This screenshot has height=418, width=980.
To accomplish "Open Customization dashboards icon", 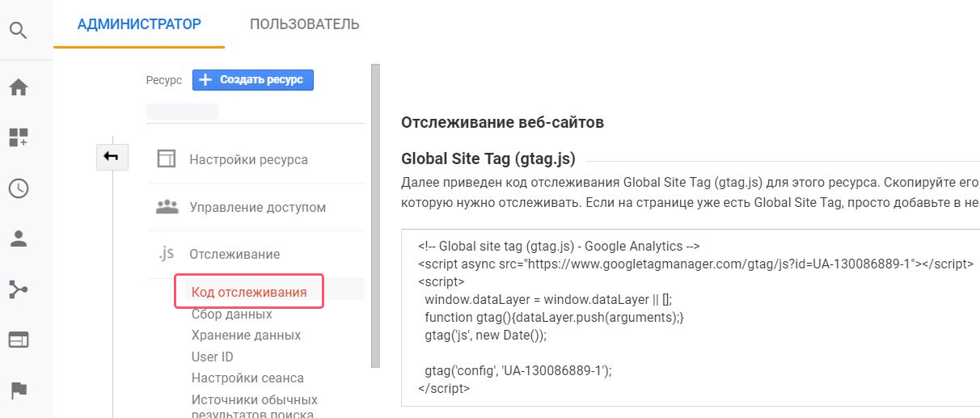I will 18,137.
